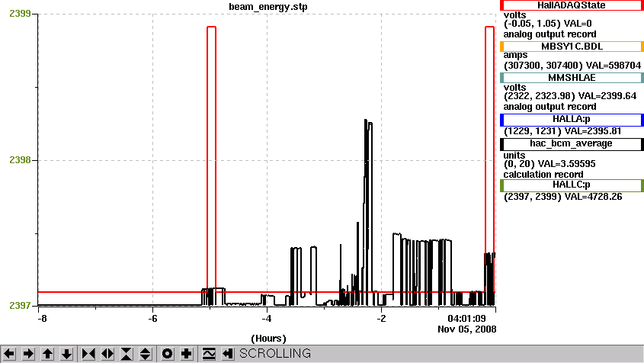Select the MBSY1C.BDL orange legend entry
The image size is (644, 363).
point(572,47)
